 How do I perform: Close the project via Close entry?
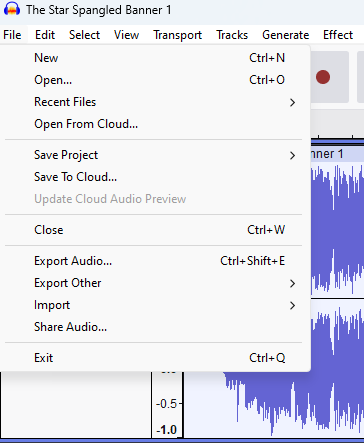tap(155, 230)
